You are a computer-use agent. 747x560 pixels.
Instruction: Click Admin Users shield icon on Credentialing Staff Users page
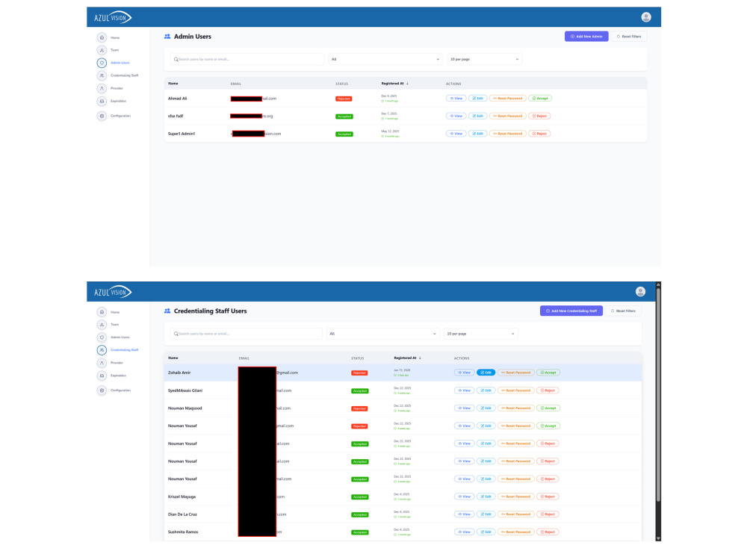tap(102, 337)
